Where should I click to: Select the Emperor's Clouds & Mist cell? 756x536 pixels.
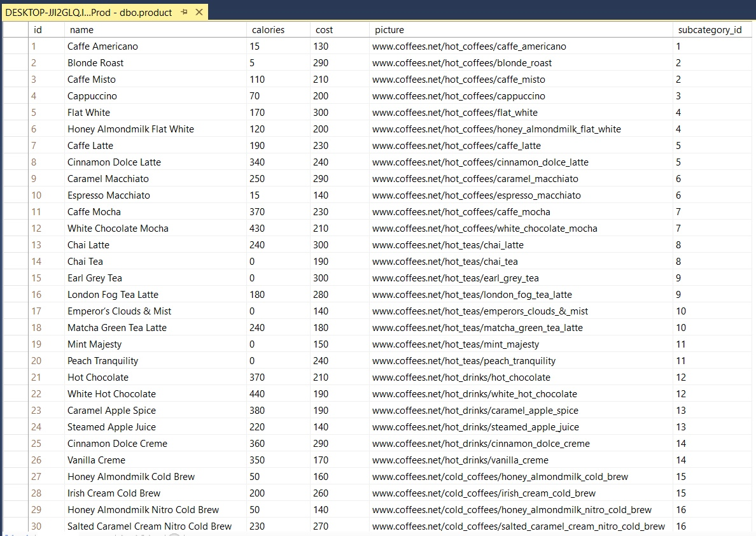click(155, 311)
